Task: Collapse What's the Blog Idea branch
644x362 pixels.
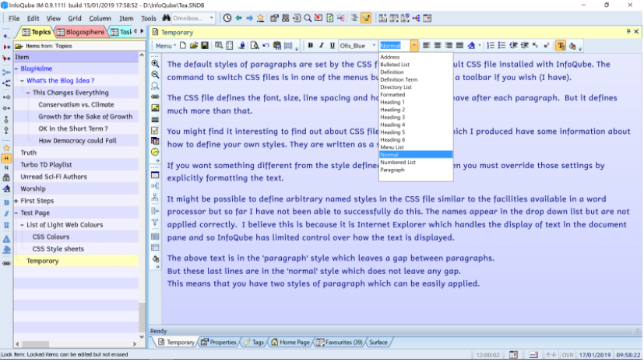Action: pyautogui.click(x=23, y=80)
